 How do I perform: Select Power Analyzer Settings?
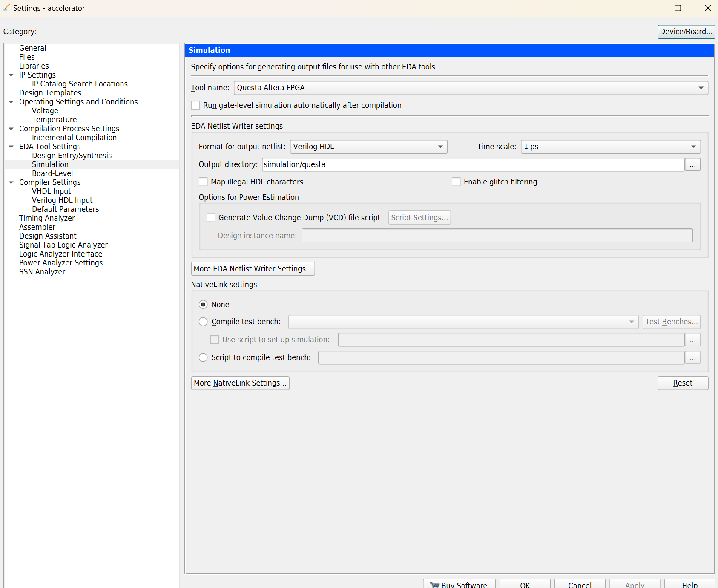61,263
